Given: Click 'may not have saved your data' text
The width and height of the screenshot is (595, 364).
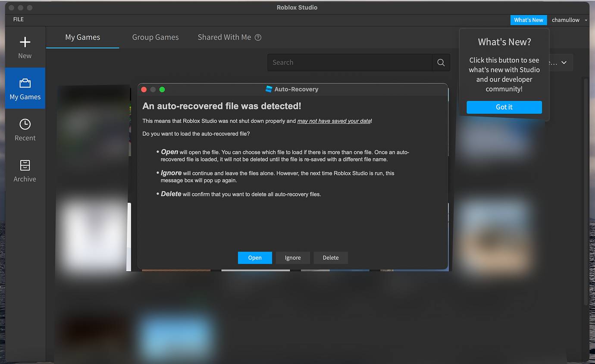Looking at the screenshot, I should (x=334, y=121).
